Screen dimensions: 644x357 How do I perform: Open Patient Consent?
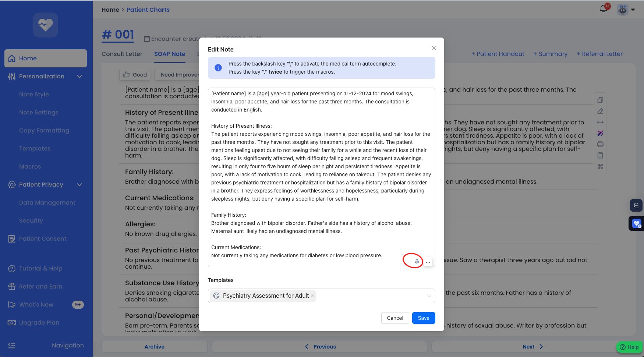(x=43, y=239)
